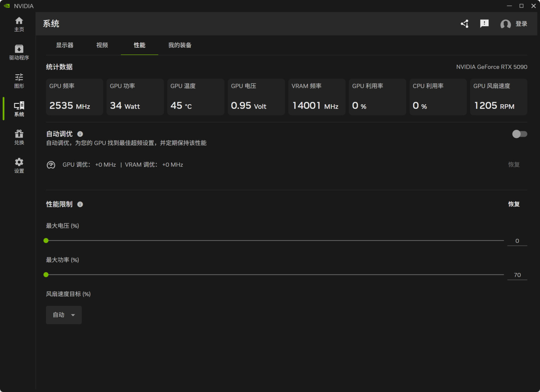Switch to the 视频 tab

tap(102, 45)
